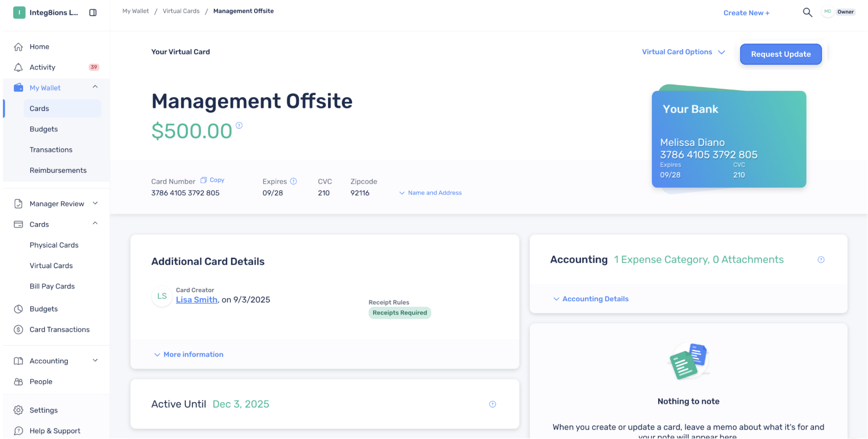Collapse the My Wallet section chevron

95,87
